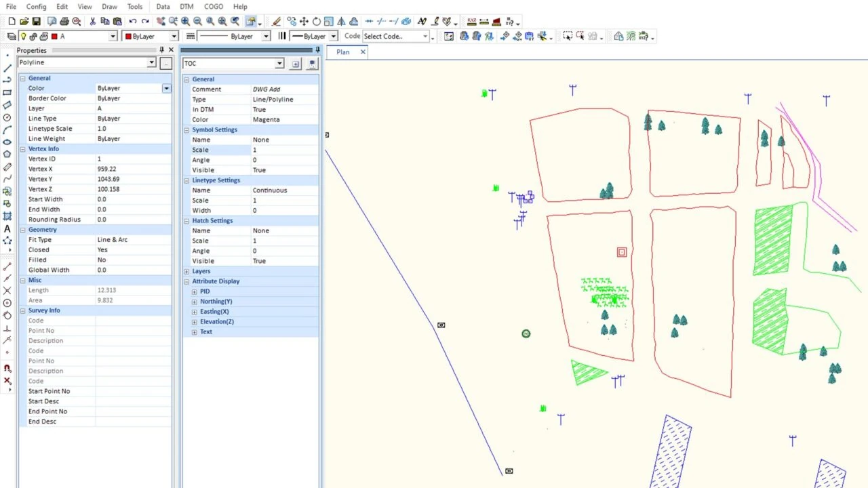Open the ByLayer color dropdown
This screenshot has height=488, width=868.
(x=174, y=36)
